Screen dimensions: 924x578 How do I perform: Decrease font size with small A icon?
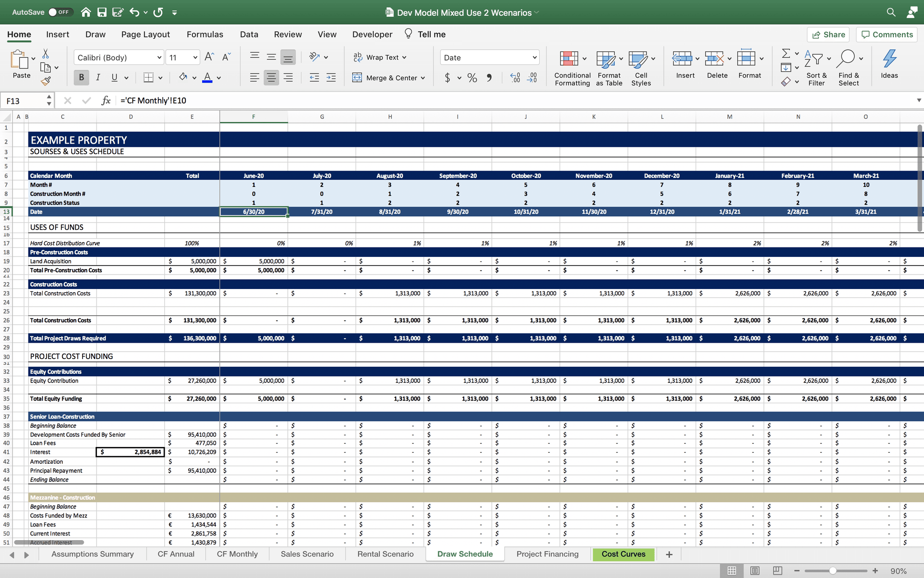pyautogui.click(x=226, y=57)
